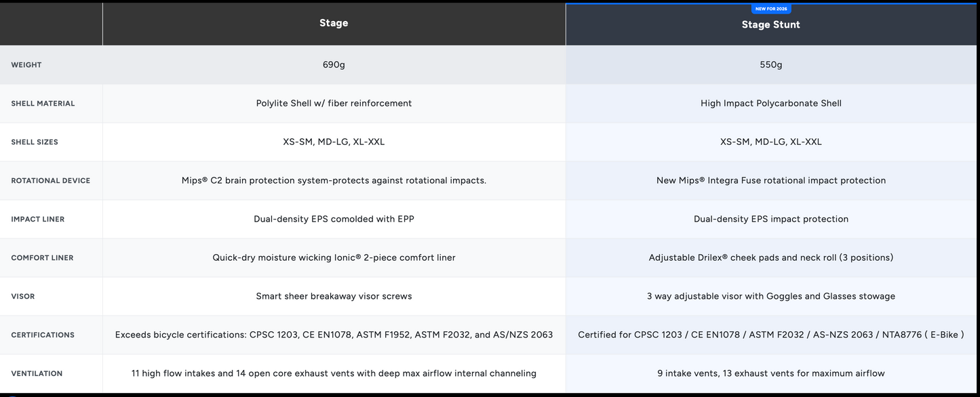Click High Impact Polycarbonate Shell text

771,104
